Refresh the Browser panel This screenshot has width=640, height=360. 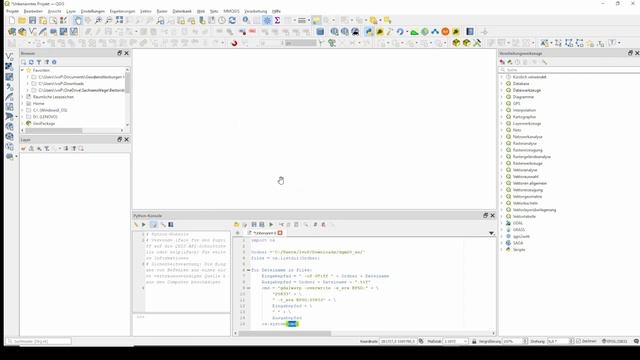(31, 62)
